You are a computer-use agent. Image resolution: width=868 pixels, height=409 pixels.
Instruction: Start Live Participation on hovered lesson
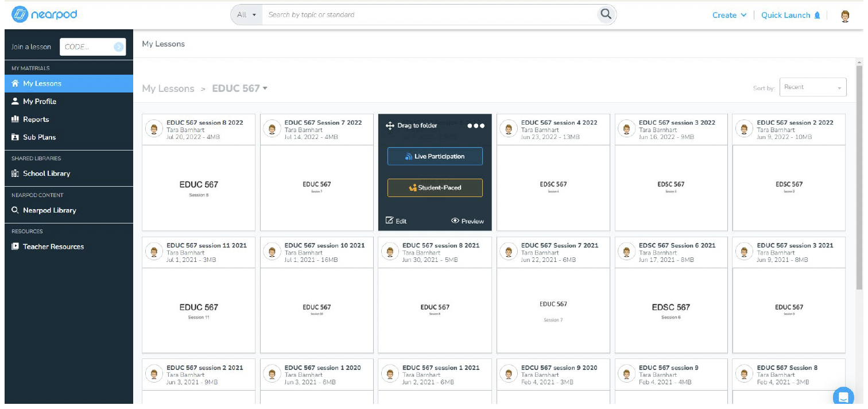[x=435, y=156]
